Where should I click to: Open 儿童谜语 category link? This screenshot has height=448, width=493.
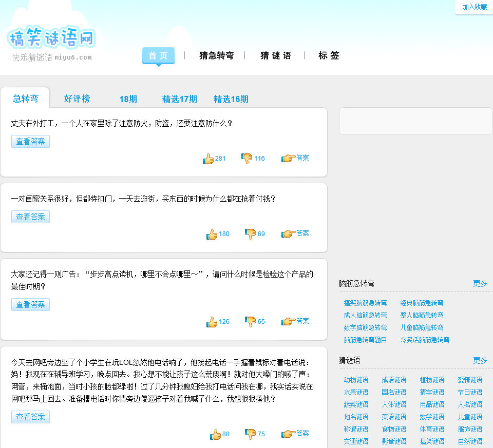(x=470, y=417)
